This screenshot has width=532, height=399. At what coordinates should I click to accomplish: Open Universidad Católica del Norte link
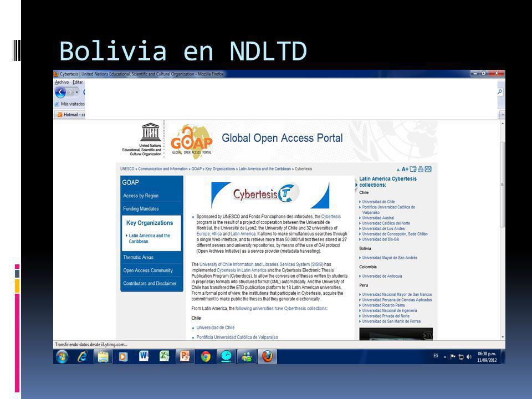click(x=386, y=223)
